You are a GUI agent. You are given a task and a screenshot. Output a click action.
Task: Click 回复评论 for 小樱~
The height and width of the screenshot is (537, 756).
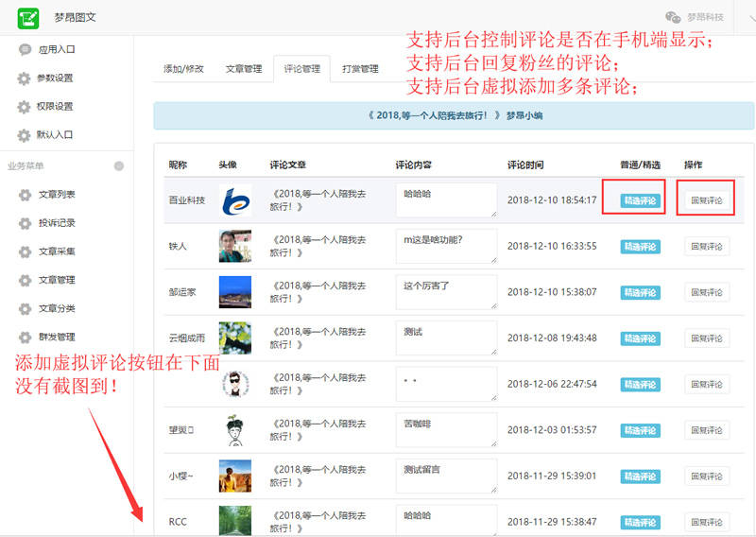click(707, 476)
